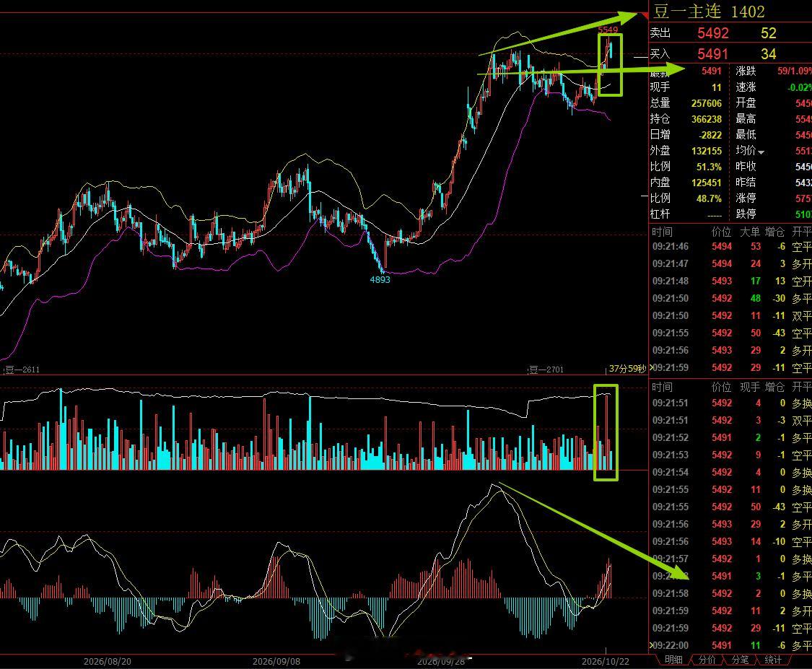The width and height of the screenshot is (812, 669).
Task: Click the 09:21:53 trade row
Action: [x=730, y=455]
